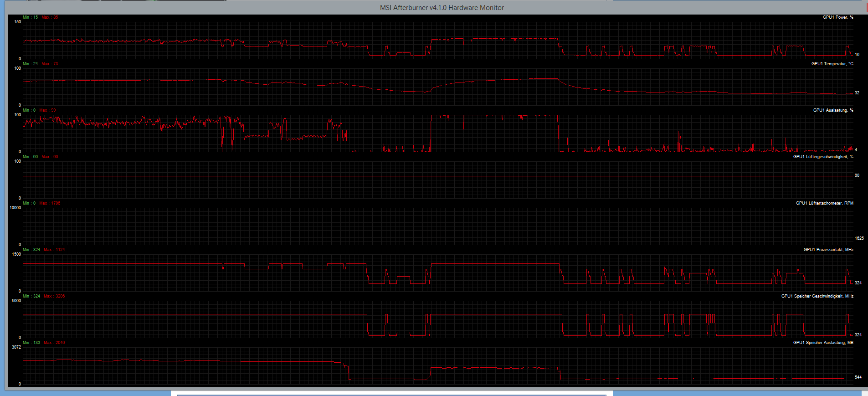Click the 'GPU1 Auslastung, %' graph label

[833, 110]
